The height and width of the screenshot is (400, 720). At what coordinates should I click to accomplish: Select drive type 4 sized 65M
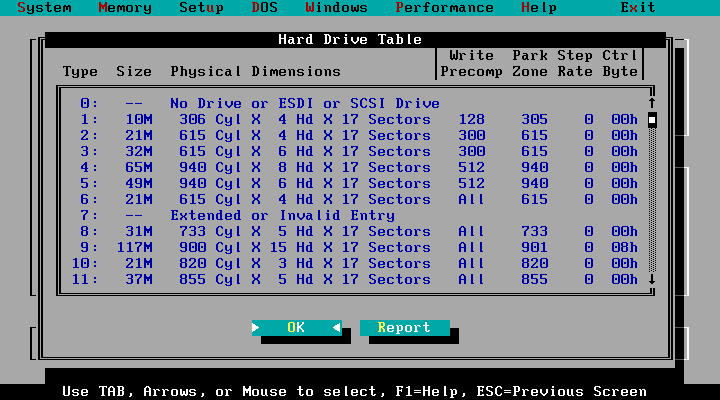point(350,167)
